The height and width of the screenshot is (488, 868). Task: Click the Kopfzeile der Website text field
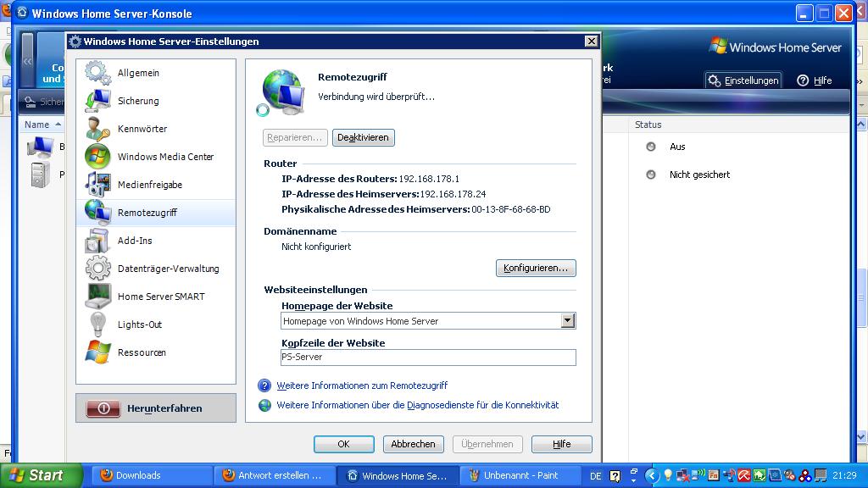tap(428, 358)
